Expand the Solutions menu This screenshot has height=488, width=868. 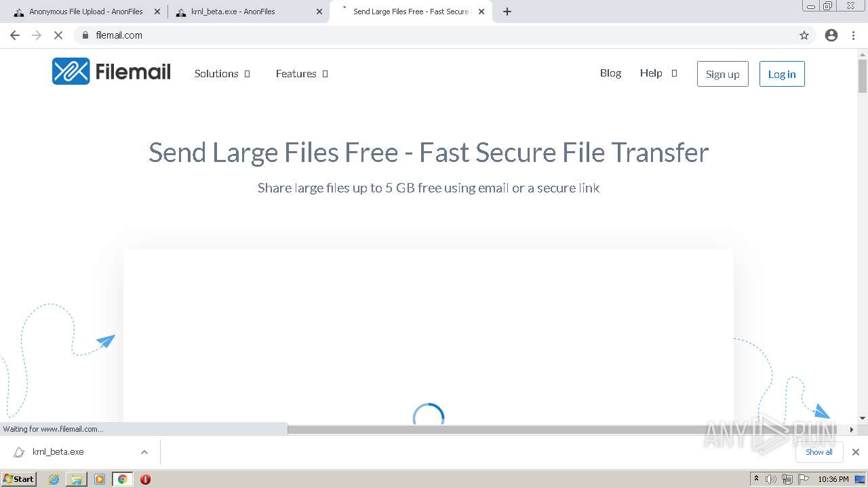(x=222, y=73)
